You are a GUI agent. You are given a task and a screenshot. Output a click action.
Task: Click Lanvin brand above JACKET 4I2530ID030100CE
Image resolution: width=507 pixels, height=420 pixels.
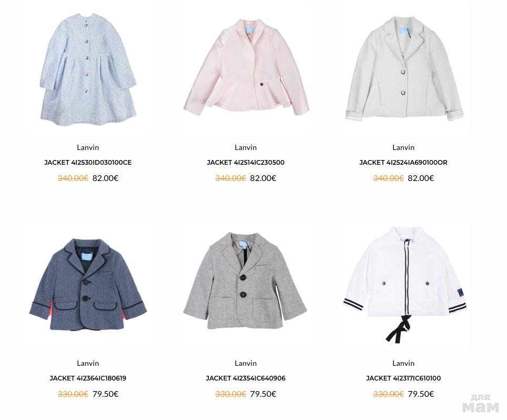(x=88, y=147)
